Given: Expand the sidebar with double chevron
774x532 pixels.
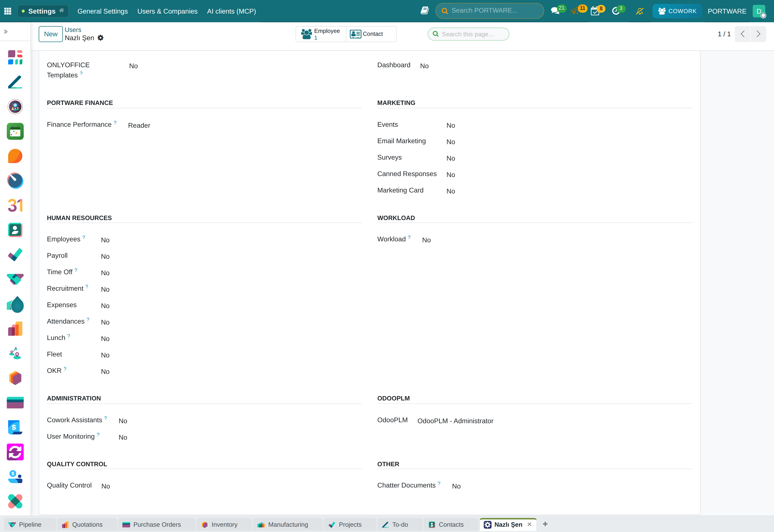Looking at the screenshot, I should 6,32.
